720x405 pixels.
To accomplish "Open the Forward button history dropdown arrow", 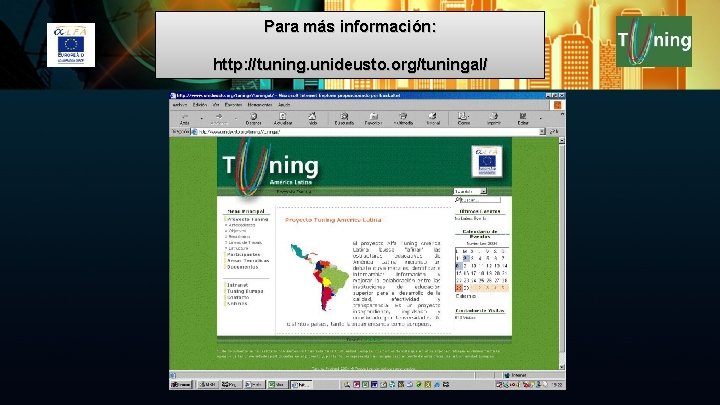I will [236, 118].
